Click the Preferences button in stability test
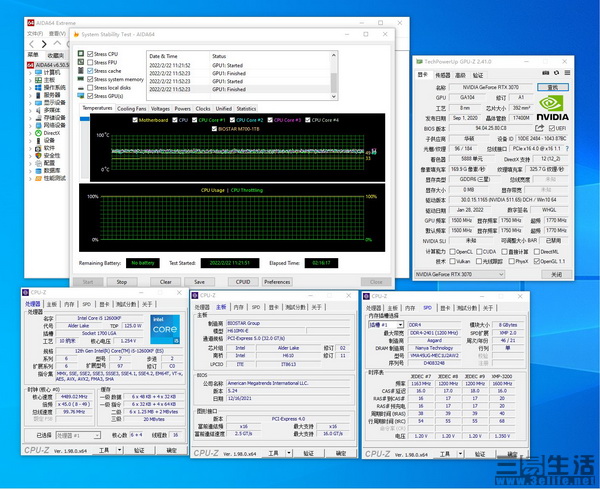Viewport: 600px width, 490px height. click(x=277, y=282)
